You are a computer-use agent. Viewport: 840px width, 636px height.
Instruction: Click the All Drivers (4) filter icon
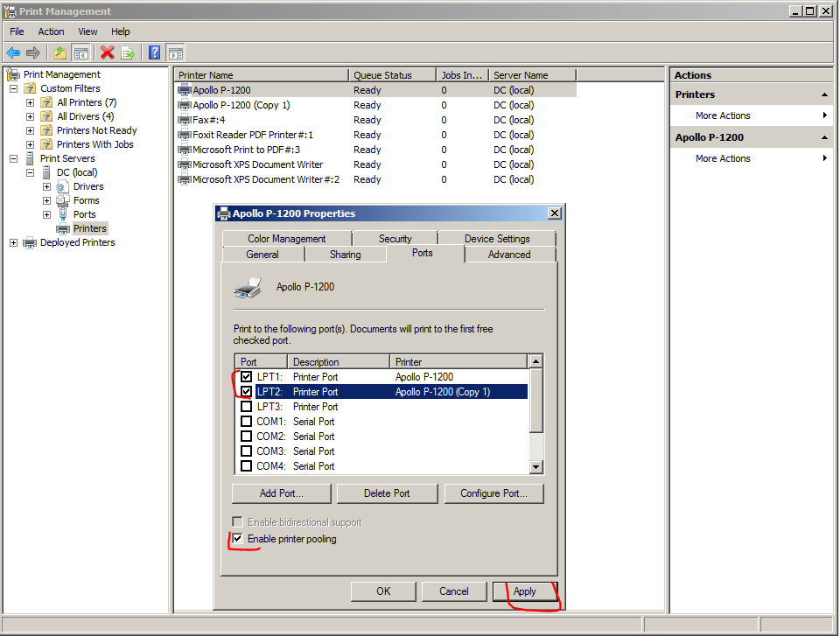pos(47,116)
